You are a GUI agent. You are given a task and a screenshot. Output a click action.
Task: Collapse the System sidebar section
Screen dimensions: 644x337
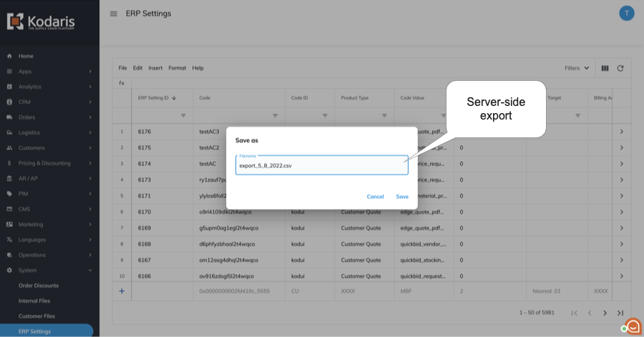click(x=90, y=270)
